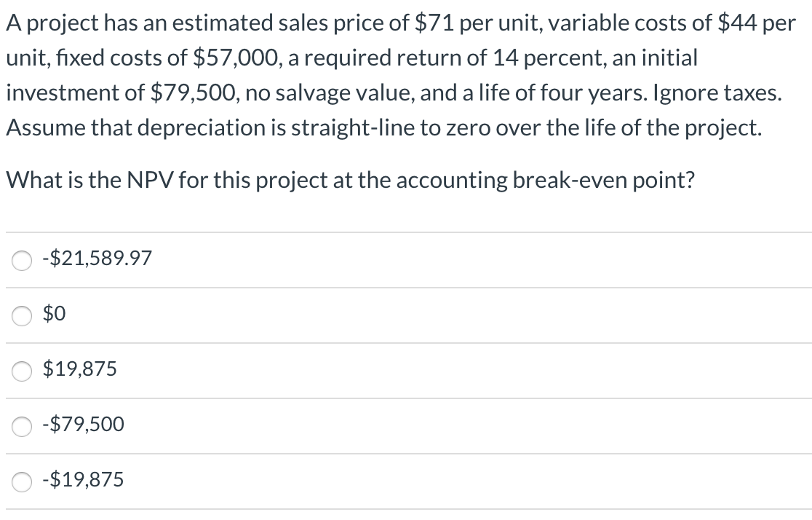The image size is (812, 520).
Task: Click the -$79,500 answer label text
Action: click(x=84, y=424)
